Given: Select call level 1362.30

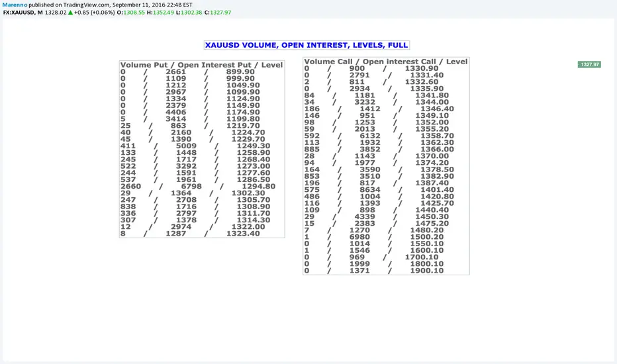Looking at the screenshot, I should pyautogui.click(x=437, y=142).
